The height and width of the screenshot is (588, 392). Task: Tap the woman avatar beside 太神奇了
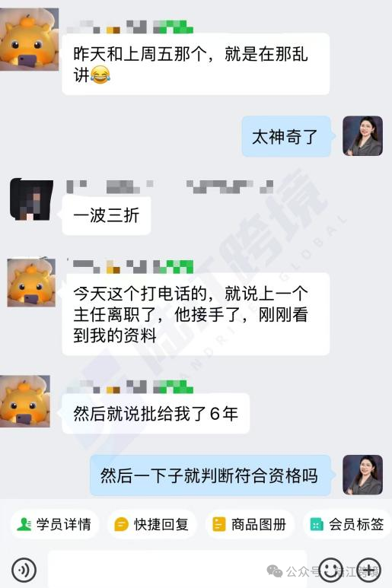363,135
